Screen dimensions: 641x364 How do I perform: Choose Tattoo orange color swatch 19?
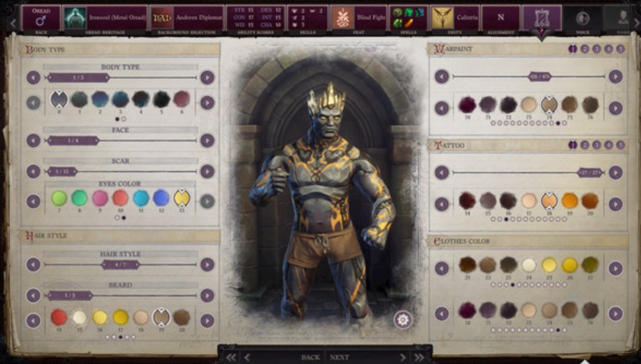(570, 201)
